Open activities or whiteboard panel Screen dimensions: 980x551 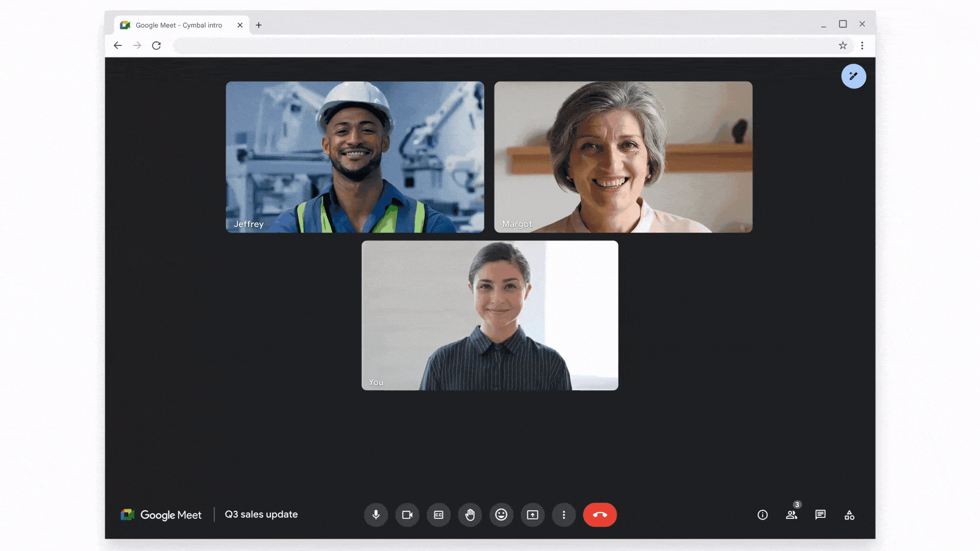(x=850, y=515)
